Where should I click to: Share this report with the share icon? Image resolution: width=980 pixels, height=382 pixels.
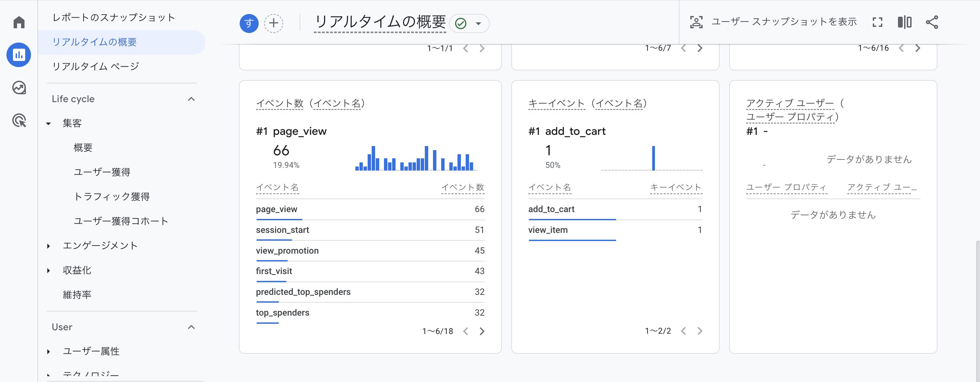click(x=932, y=22)
